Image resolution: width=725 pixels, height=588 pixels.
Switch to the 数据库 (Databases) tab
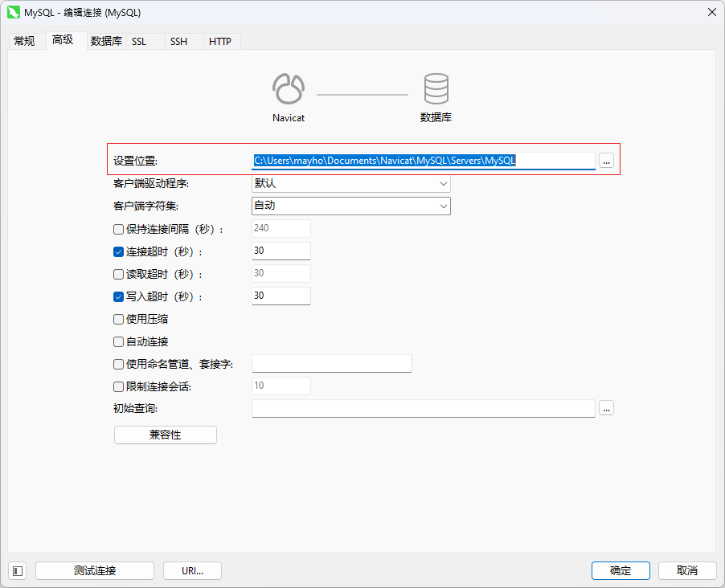(x=106, y=41)
